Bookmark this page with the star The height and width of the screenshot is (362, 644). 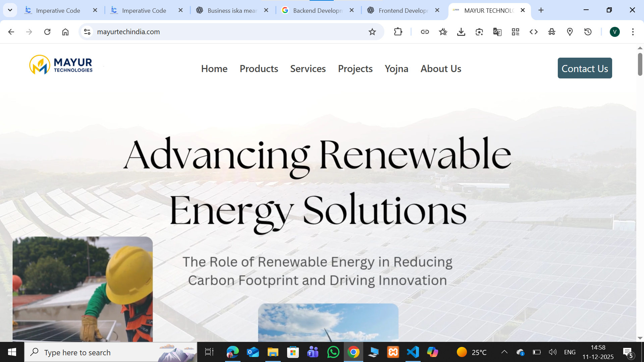pyautogui.click(x=443, y=32)
